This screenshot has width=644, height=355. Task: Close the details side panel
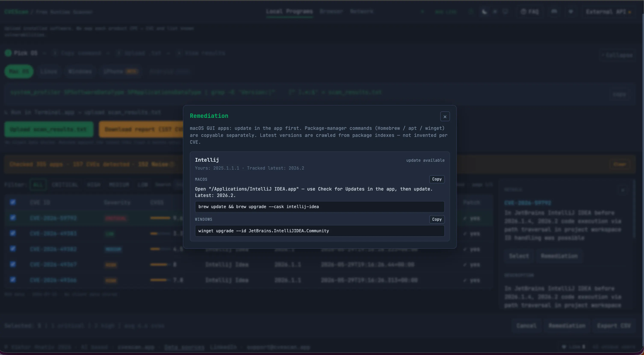[x=622, y=190]
